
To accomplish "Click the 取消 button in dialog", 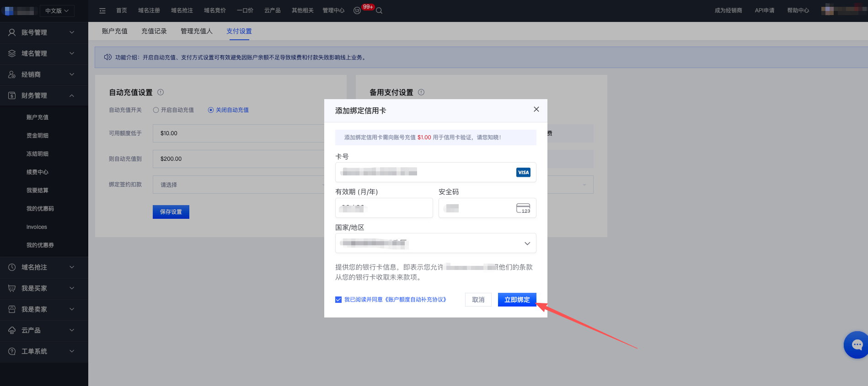I will [x=478, y=300].
